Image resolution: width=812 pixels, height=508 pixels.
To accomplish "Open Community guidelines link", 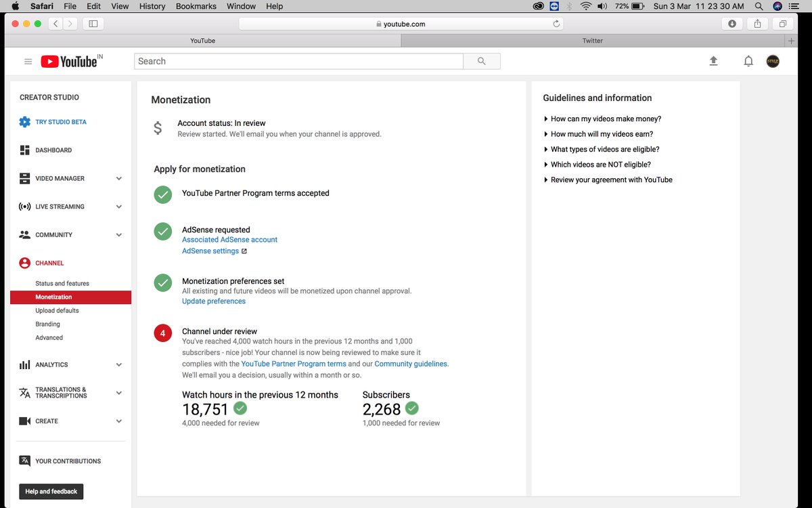I will point(411,364).
